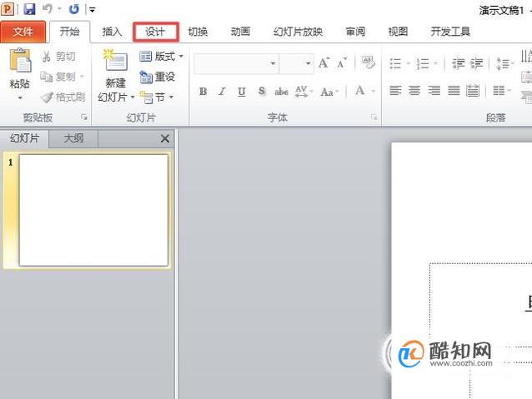Click the 复制 (Copy) button
This screenshot has height=399, width=532.
pos(58,77)
